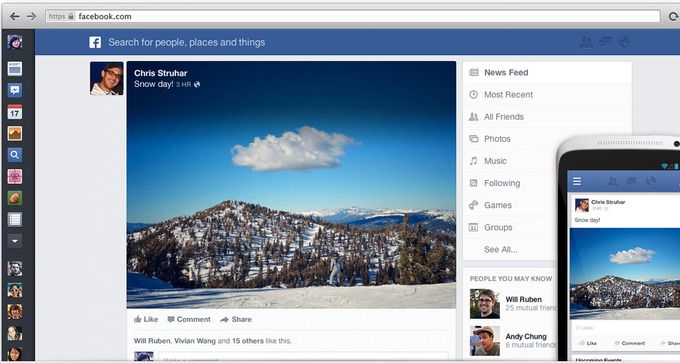Open messages icon in desktop header

tap(605, 42)
